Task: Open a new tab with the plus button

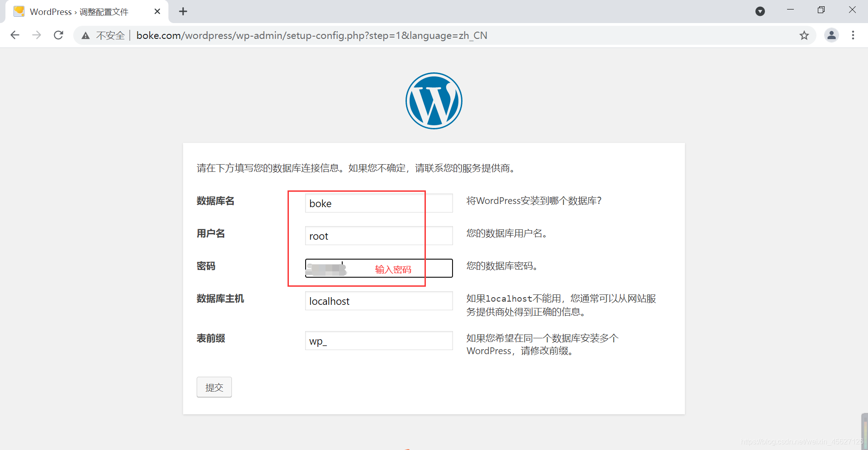Action: click(183, 12)
